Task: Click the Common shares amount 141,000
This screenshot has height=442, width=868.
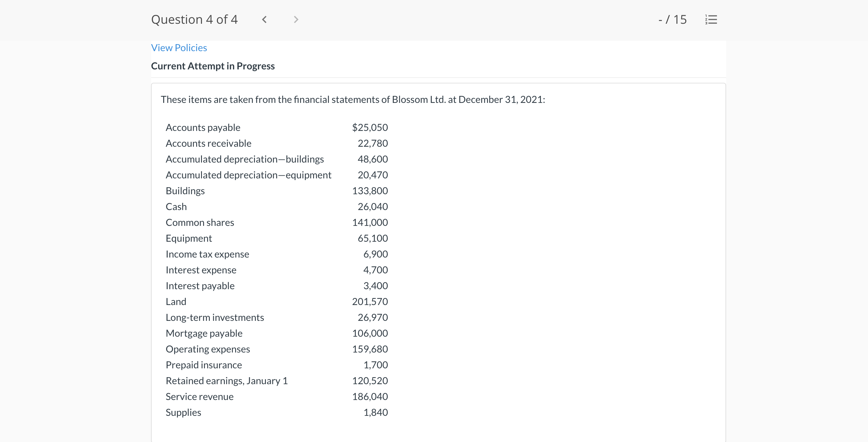Action: pos(370,222)
